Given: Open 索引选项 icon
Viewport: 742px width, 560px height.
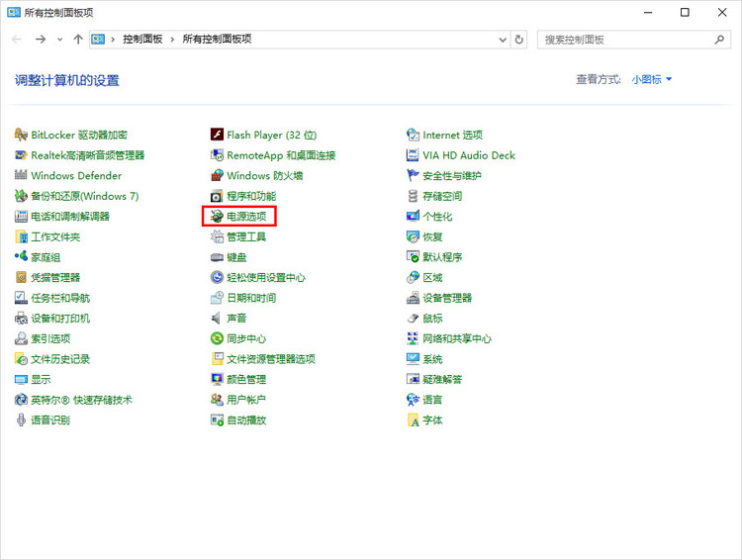Looking at the screenshot, I should coord(21,338).
